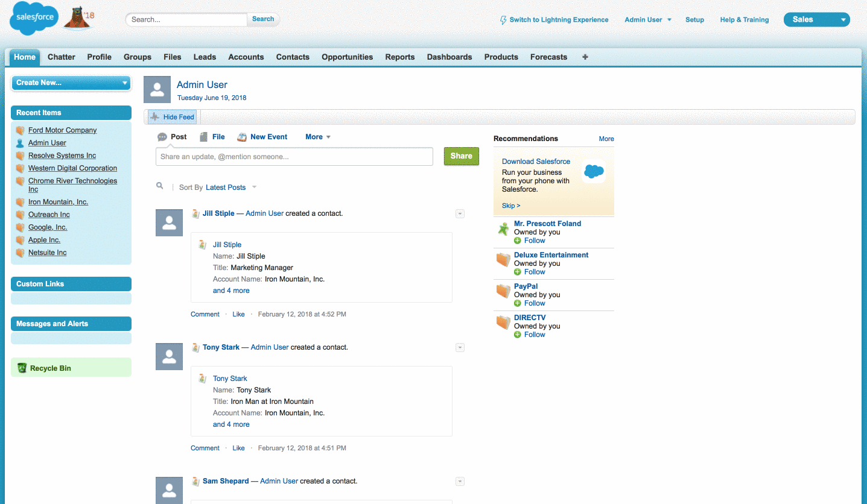867x504 pixels.
Task: Click the Post speech bubble icon
Action: [x=162, y=137]
